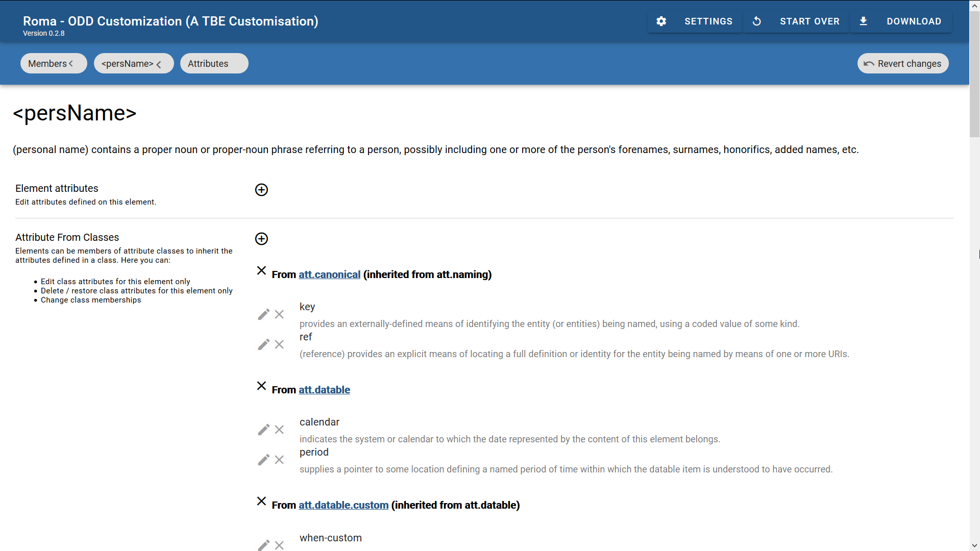980x551 pixels.
Task: Click the scroll-down arrow of the page scrollbar
Action: [974, 545]
